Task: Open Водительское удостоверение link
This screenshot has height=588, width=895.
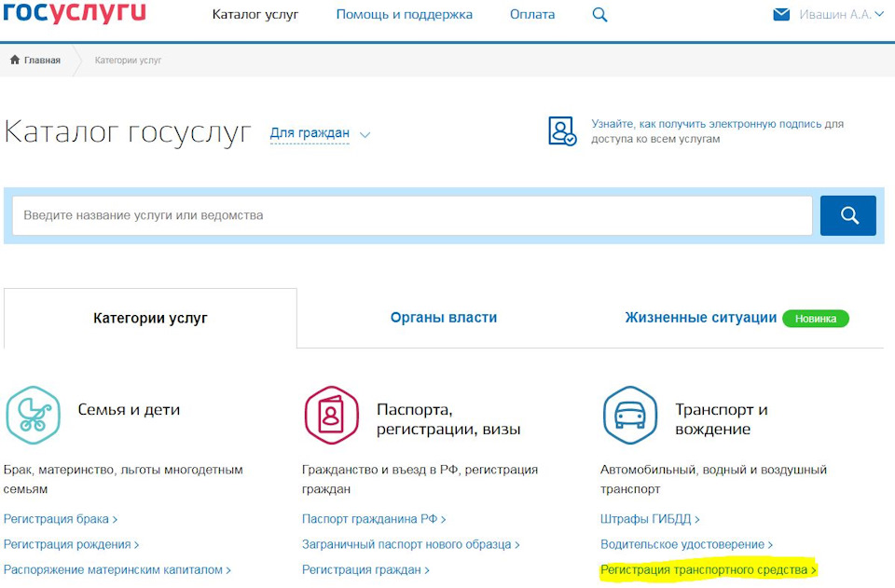Action: click(687, 544)
